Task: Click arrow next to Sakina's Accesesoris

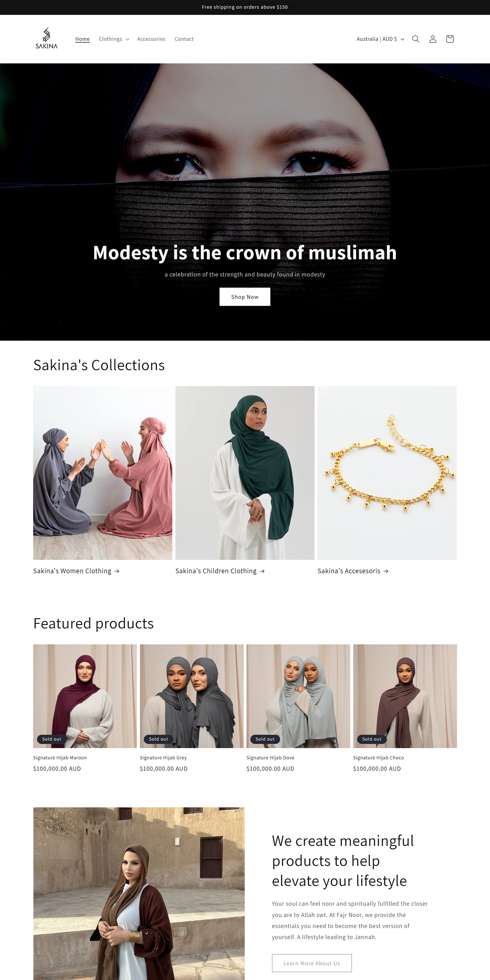Action: pos(386,571)
